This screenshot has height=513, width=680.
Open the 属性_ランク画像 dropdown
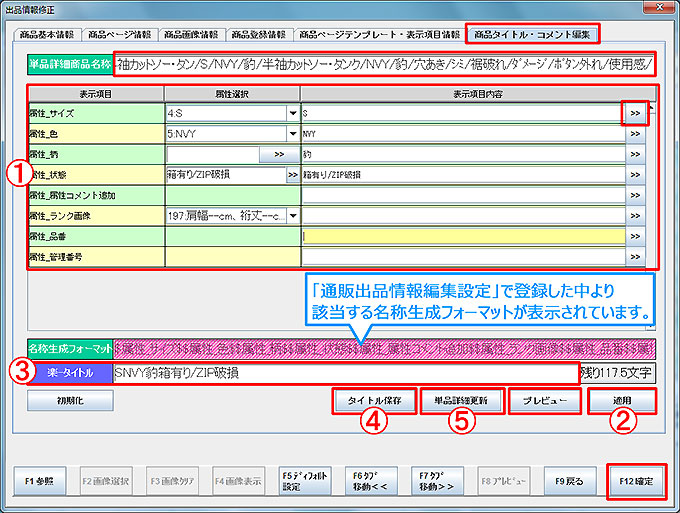click(293, 216)
